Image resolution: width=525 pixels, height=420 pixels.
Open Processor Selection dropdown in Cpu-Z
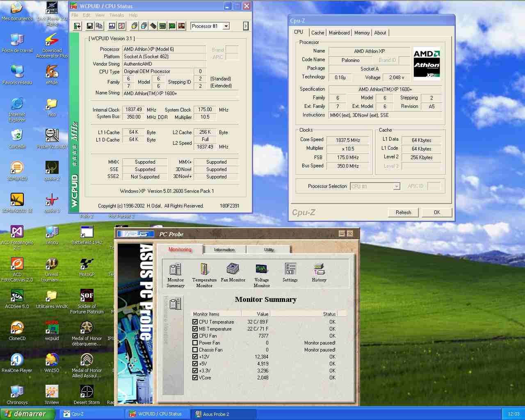[x=397, y=187]
